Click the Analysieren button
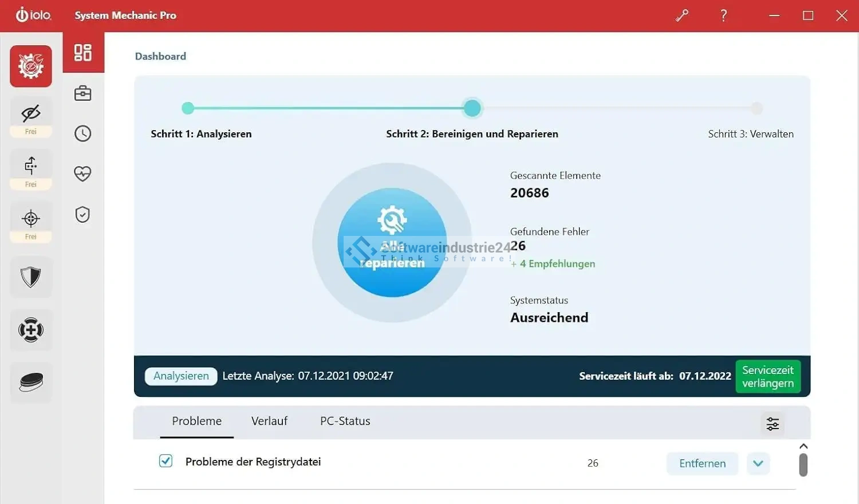Viewport: 859px width, 504px height. click(181, 376)
